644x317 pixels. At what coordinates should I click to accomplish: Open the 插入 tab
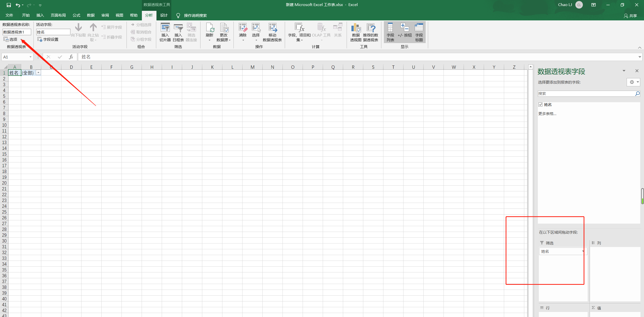point(40,15)
